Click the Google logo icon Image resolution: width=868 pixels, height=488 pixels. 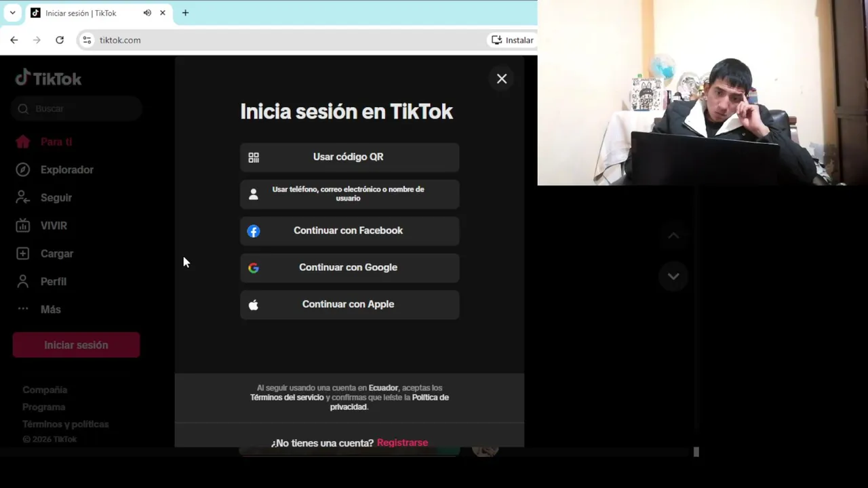pyautogui.click(x=254, y=268)
